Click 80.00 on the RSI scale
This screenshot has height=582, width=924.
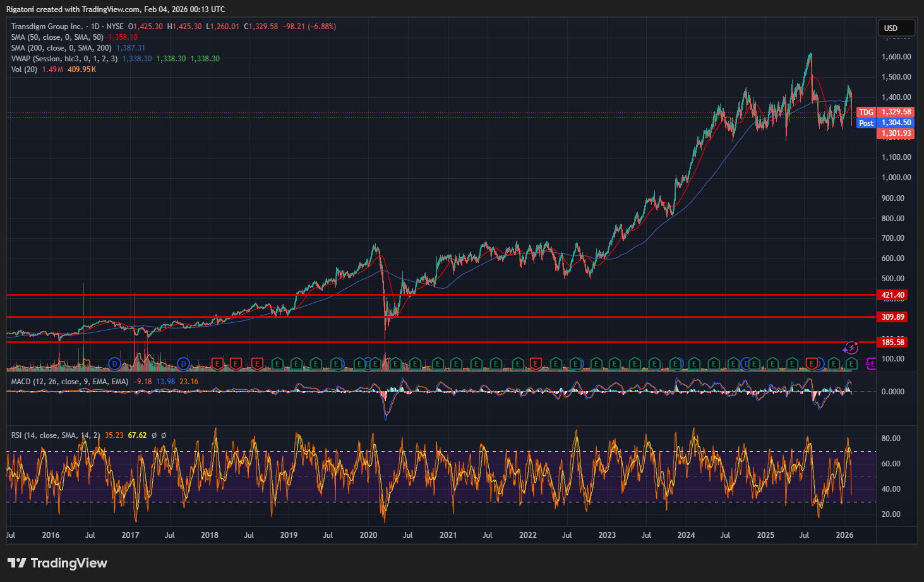click(x=891, y=439)
